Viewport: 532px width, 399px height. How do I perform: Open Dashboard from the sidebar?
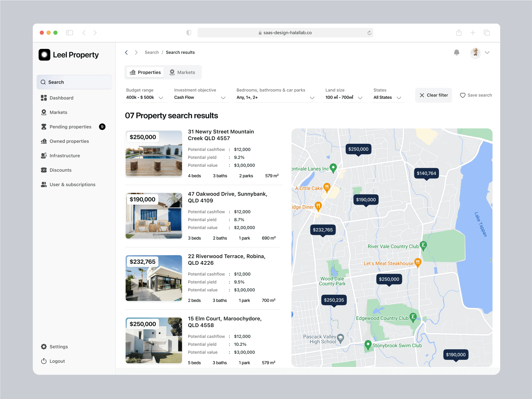[x=61, y=98]
